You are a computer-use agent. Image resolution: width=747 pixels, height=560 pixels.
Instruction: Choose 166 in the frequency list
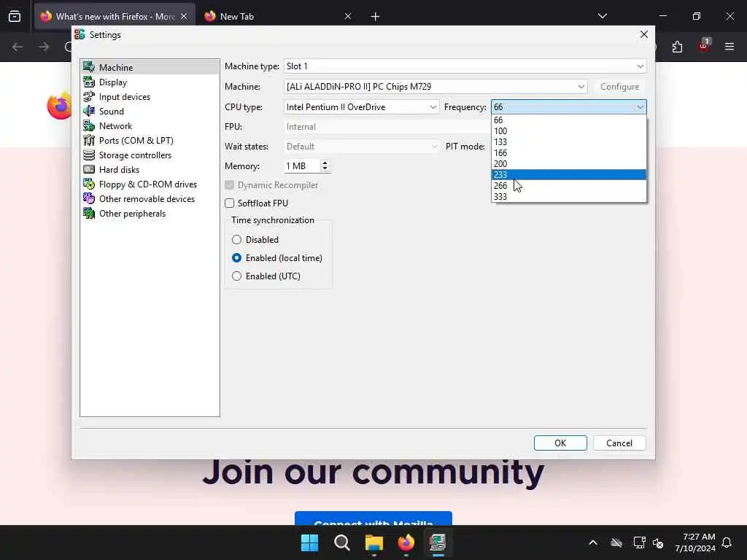click(x=569, y=153)
